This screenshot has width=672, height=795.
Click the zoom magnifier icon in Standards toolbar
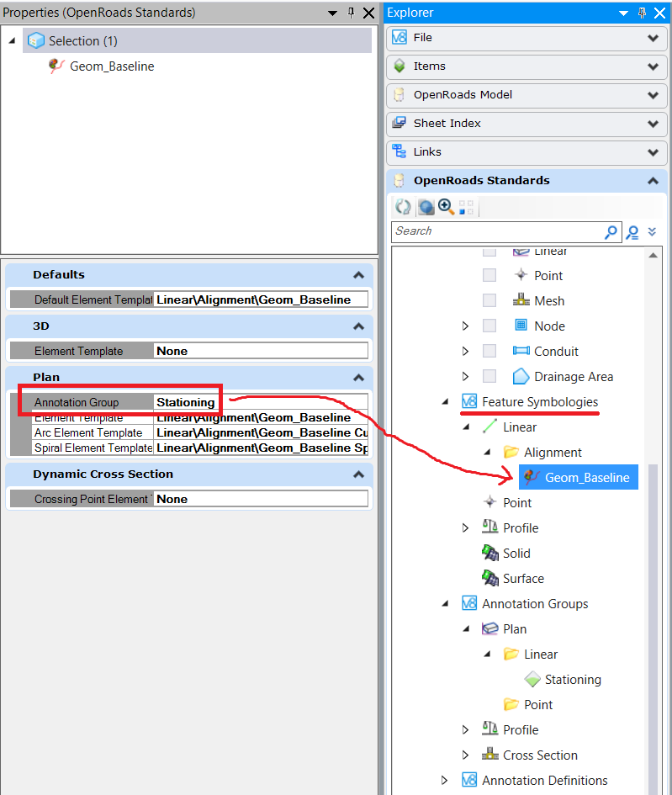pyautogui.click(x=446, y=206)
